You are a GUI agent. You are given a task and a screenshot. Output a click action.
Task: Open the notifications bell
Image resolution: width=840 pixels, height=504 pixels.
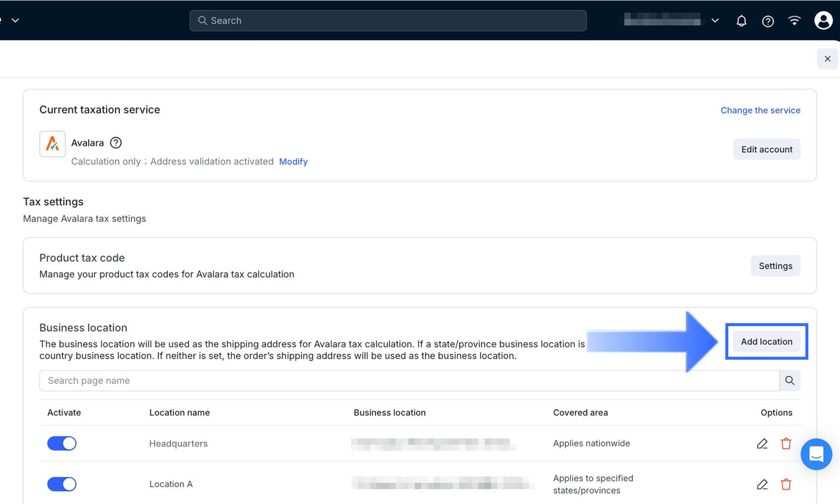click(x=741, y=21)
